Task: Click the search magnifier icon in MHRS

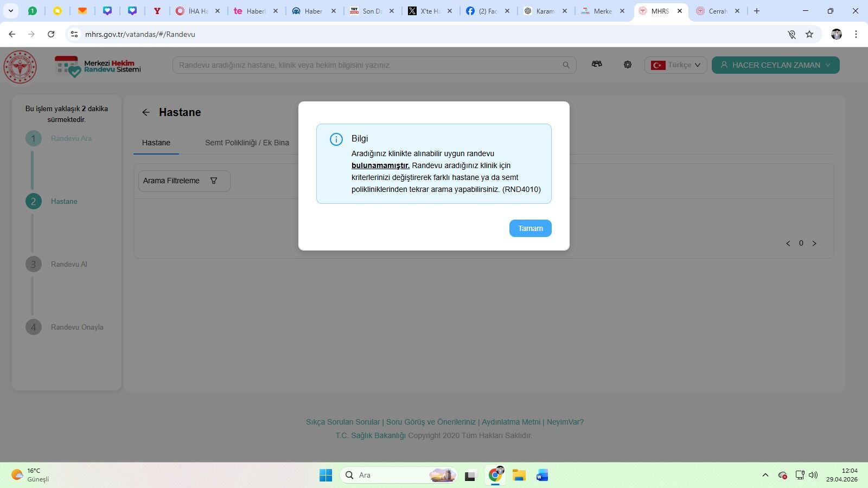Action: [566, 65]
